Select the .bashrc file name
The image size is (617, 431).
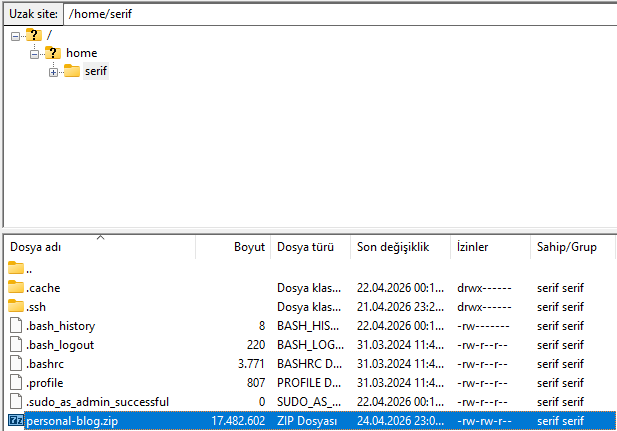[x=45, y=364]
